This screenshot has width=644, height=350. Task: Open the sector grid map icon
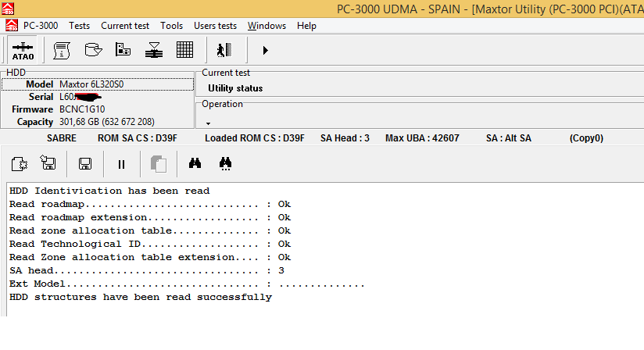point(184,50)
